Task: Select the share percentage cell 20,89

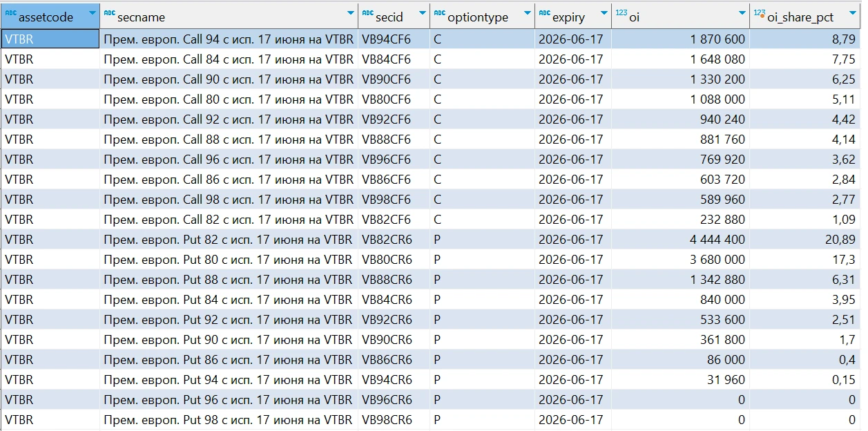Action: pyautogui.click(x=804, y=240)
